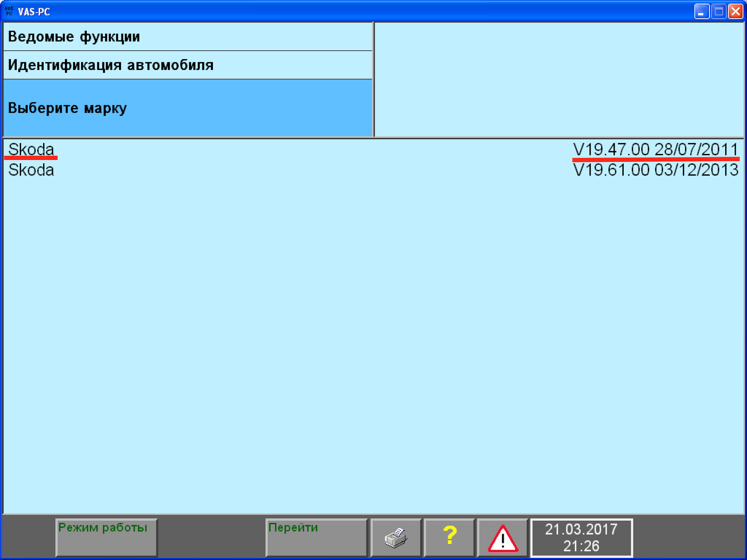Close the VAS-PC window
Screen dimensions: 747x560
coord(735,11)
